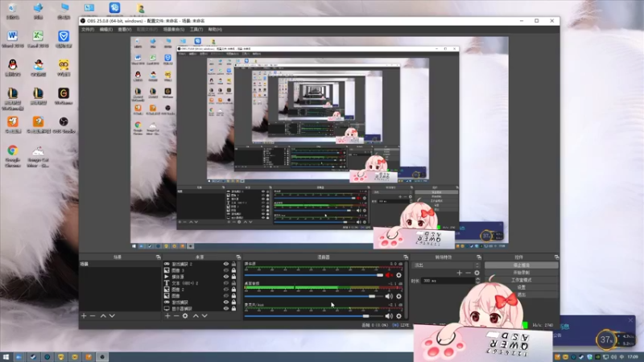
Task: Toggle visibility of the 显示器捕获 source
Action: 226,308
